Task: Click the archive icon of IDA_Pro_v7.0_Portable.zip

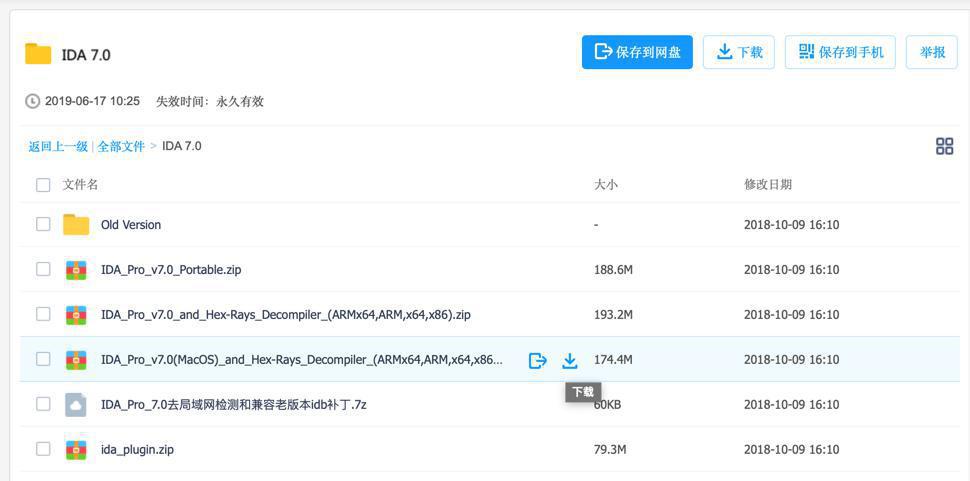Action: click(x=76, y=270)
